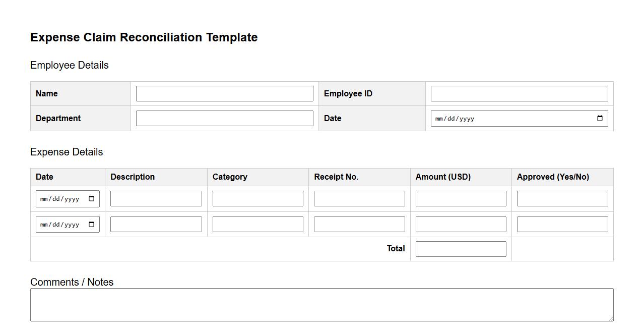Screen dimensions: 644x328
Task: Click second row Receipt No. input
Action: [x=359, y=225]
